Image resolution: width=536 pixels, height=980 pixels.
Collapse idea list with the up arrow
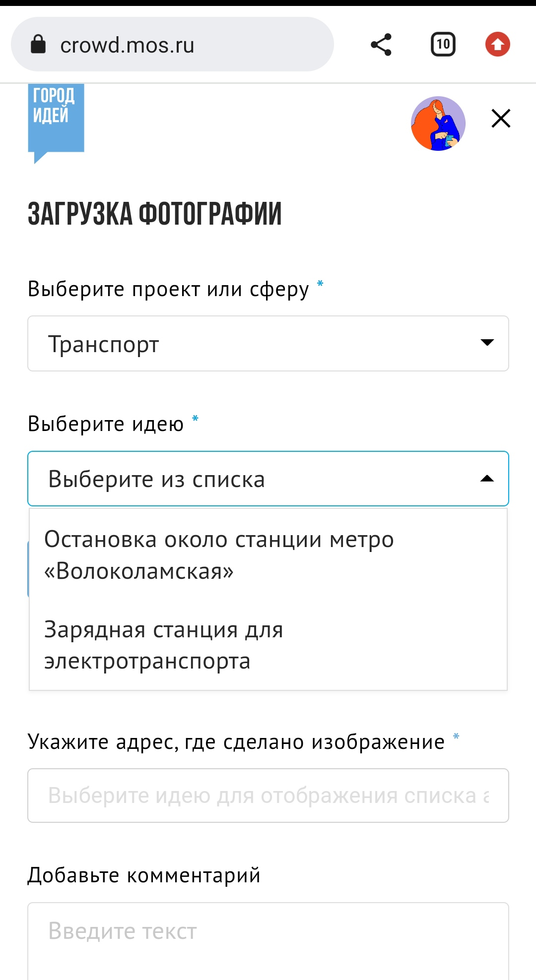(x=487, y=479)
